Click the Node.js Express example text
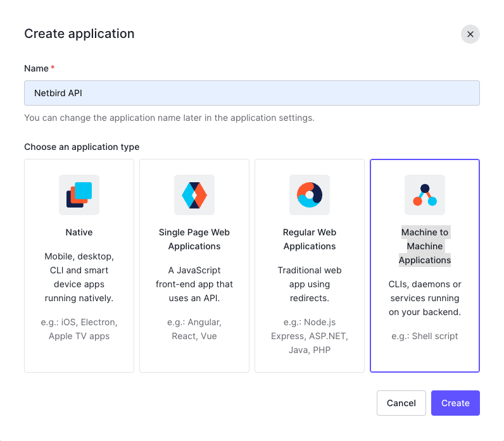The image size is (504, 441). (310, 336)
